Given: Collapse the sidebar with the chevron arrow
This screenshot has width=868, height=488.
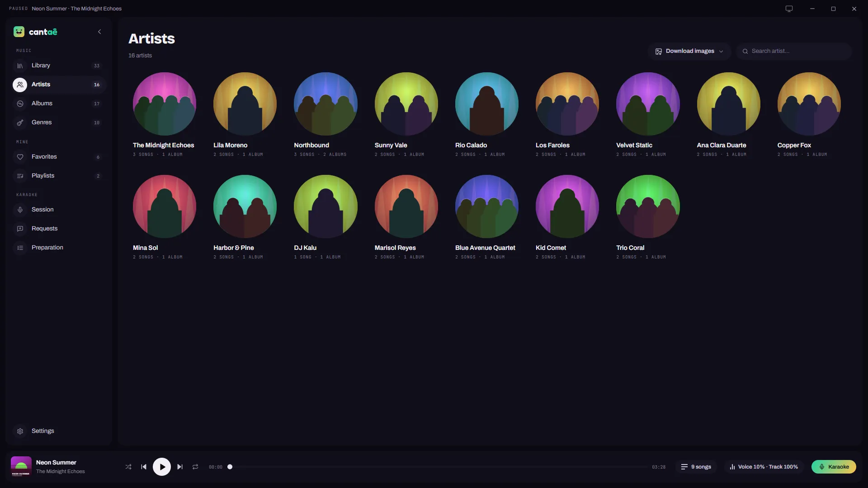Looking at the screenshot, I should click(99, 32).
